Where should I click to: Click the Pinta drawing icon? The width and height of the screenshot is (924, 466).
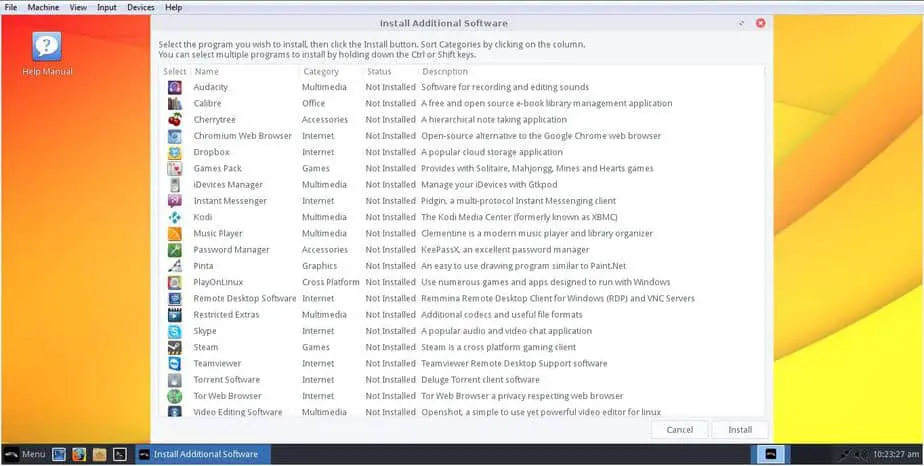pos(174,266)
